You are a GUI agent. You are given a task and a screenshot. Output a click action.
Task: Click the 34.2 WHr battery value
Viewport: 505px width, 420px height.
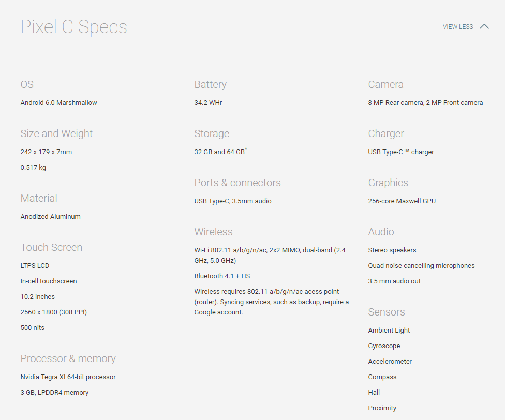208,103
